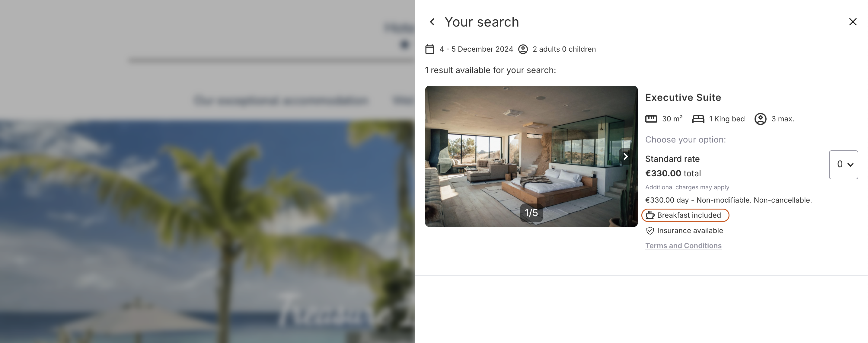The height and width of the screenshot is (343, 868).
Task: Click the 2 adults 0 children text
Action: [564, 49]
